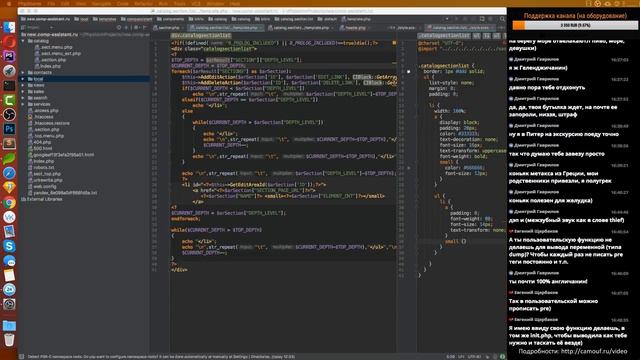The image size is (640, 360).
Task: Click the status bar namespace notification
Action: coord(161,357)
